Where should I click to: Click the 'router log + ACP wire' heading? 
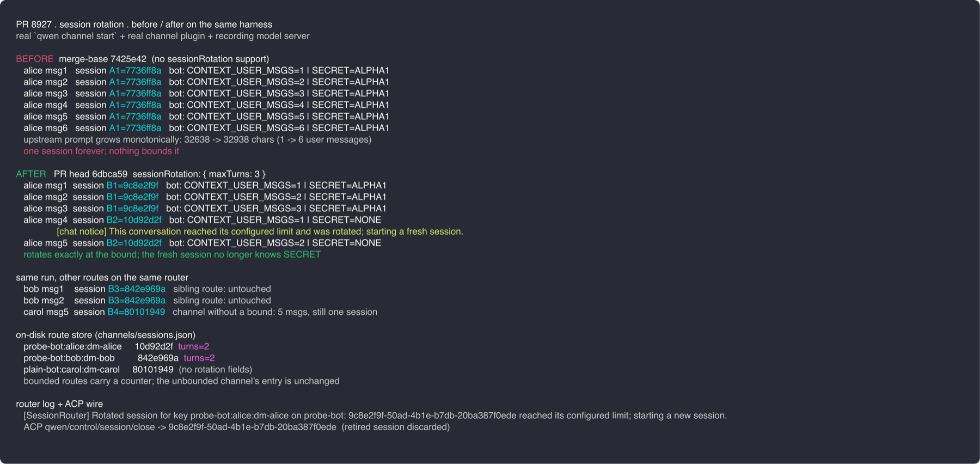click(x=59, y=404)
